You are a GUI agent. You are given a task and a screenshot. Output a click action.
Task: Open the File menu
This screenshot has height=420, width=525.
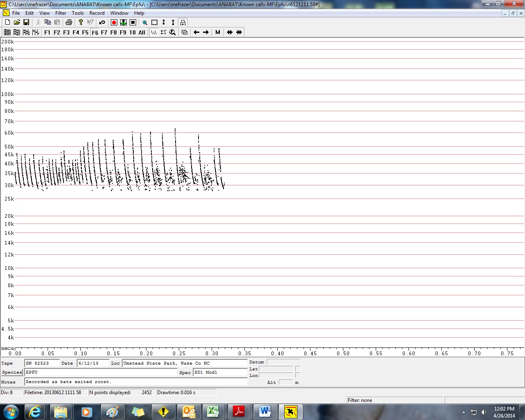click(16, 13)
